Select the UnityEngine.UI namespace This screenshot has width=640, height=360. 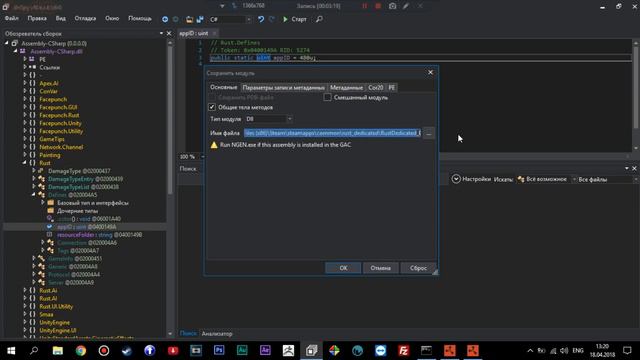[58, 331]
